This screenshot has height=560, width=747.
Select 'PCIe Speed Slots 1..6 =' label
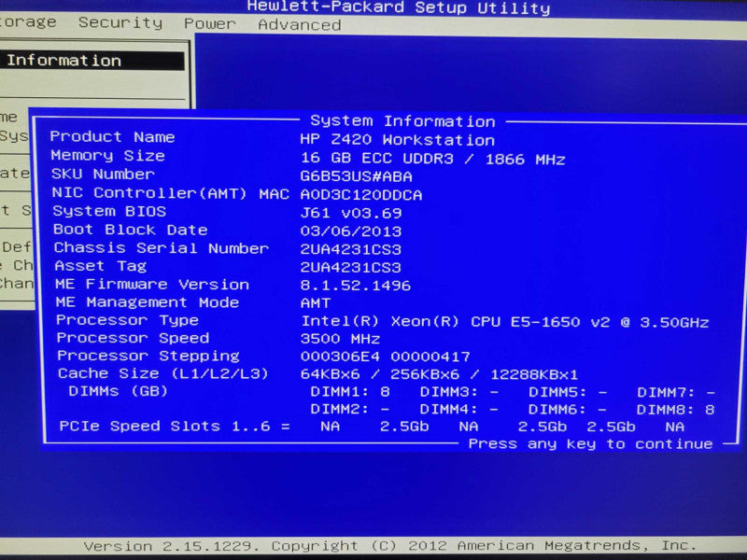[175, 426]
